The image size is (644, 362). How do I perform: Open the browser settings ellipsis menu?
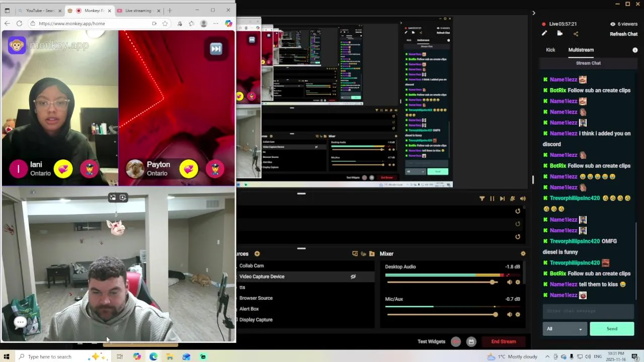click(x=216, y=24)
